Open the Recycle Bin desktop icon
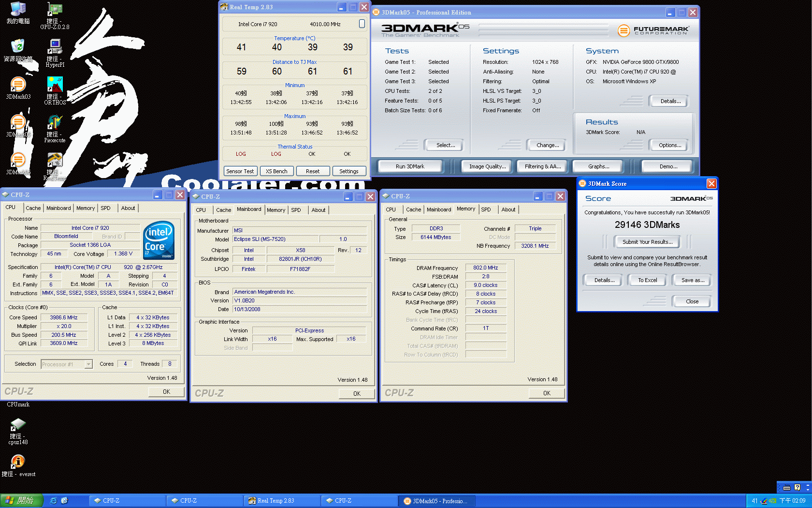 [x=18, y=50]
